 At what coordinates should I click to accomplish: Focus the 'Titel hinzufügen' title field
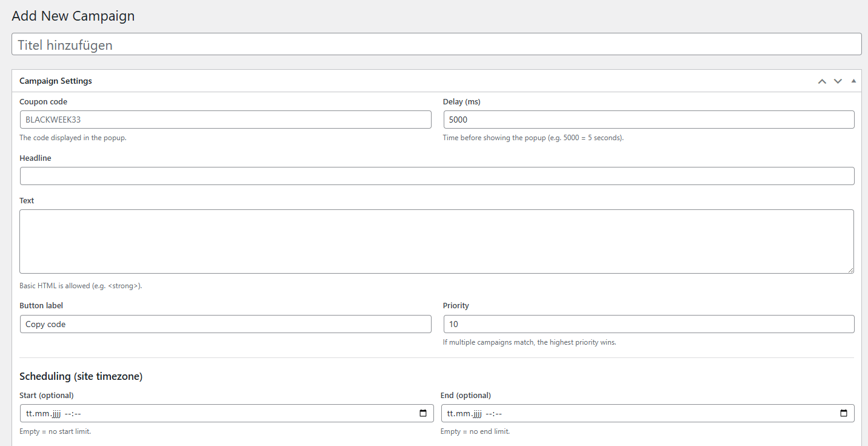(436, 44)
